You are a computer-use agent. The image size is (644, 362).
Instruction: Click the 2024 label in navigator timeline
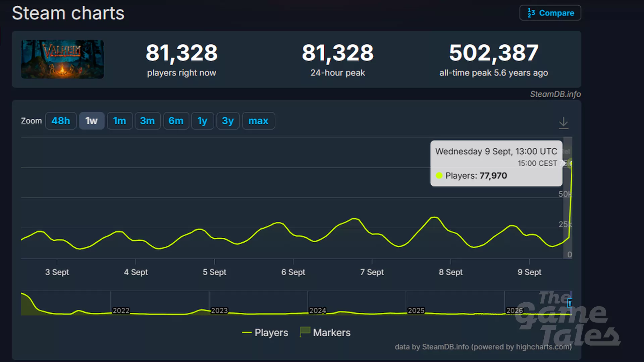coord(318,311)
